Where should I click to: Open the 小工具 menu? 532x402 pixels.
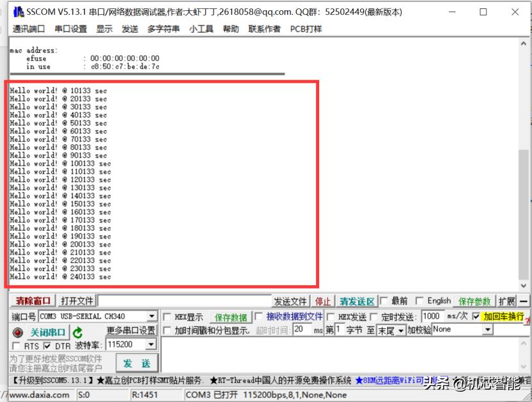tap(203, 28)
